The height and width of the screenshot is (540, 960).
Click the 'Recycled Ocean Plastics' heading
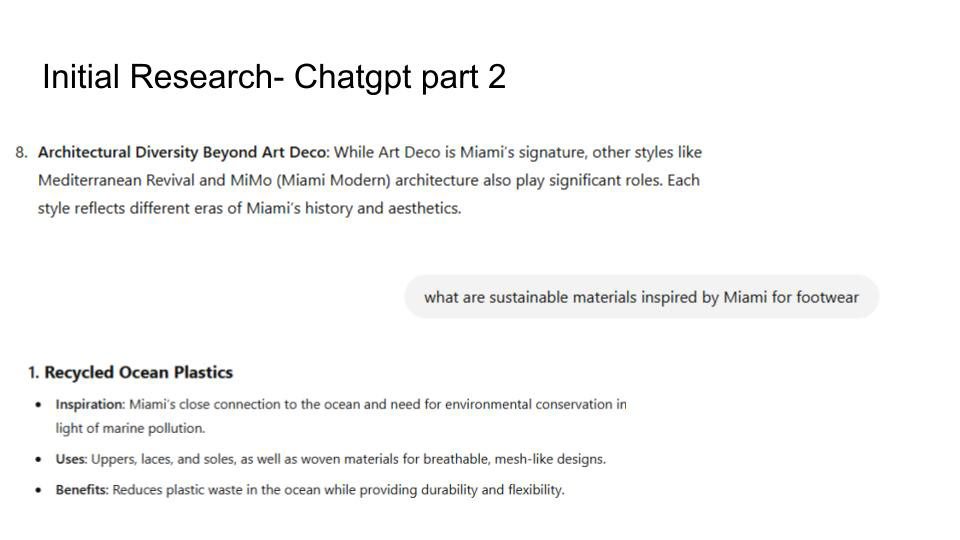pos(138,372)
